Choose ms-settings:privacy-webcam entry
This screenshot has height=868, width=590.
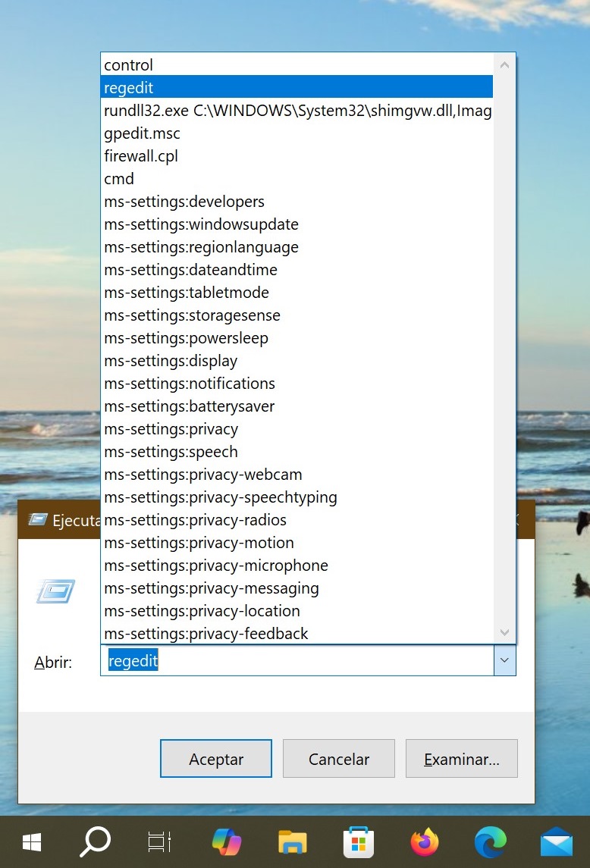(x=297, y=473)
